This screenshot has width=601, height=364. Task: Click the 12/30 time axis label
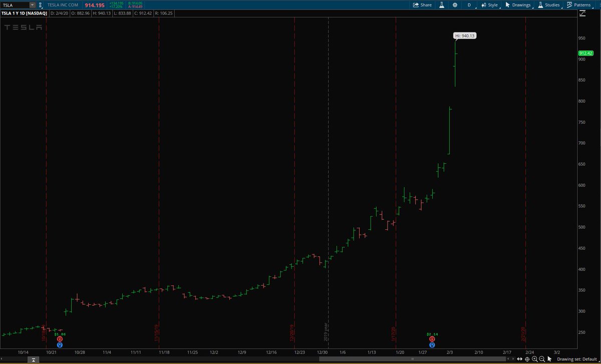[x=323, y=352]
